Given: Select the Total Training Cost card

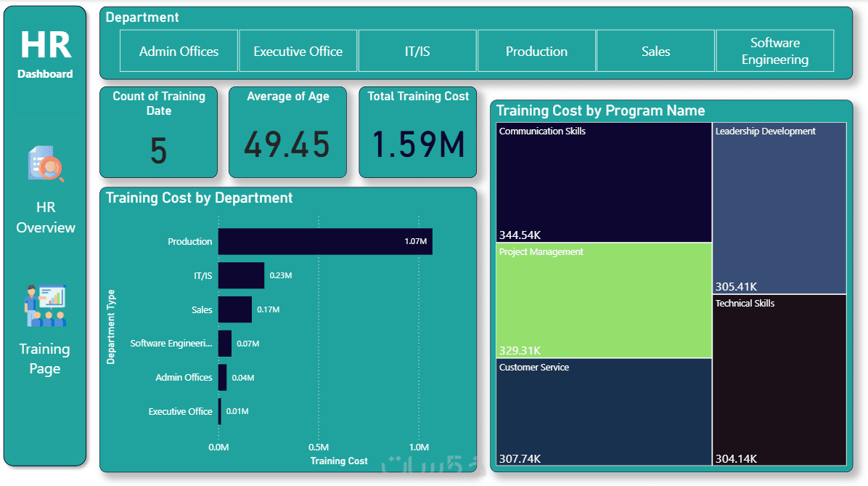Looking at the screenshot, I should pyautogui.click(x=417, y=131).
